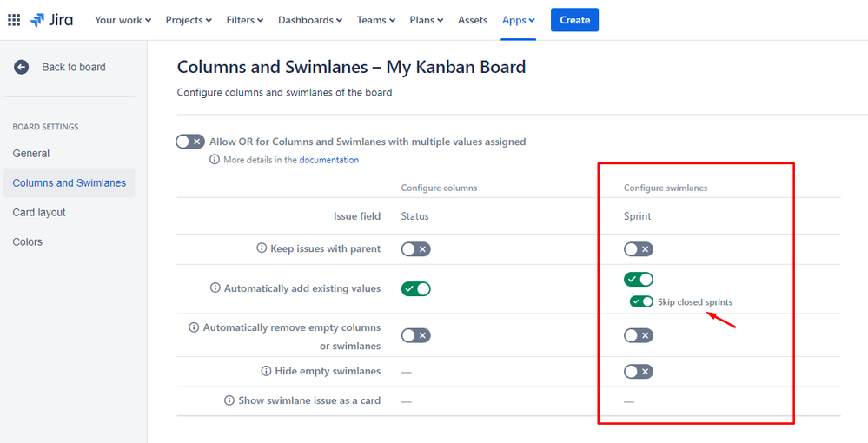Click info icon beside Hide empty swimlanes
Image resolution: width=868 pixels, height=443 pixels.
[x=267, y=371]
